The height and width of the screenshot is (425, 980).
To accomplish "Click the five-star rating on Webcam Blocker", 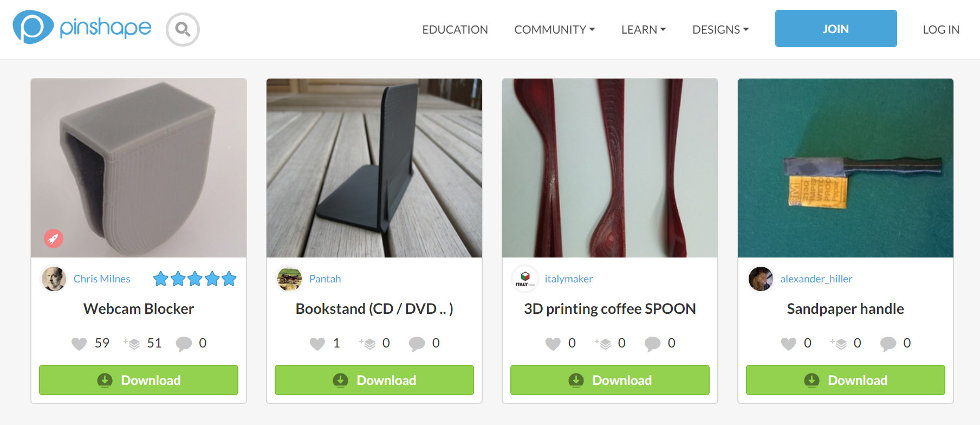I will (x=195, y=279).
